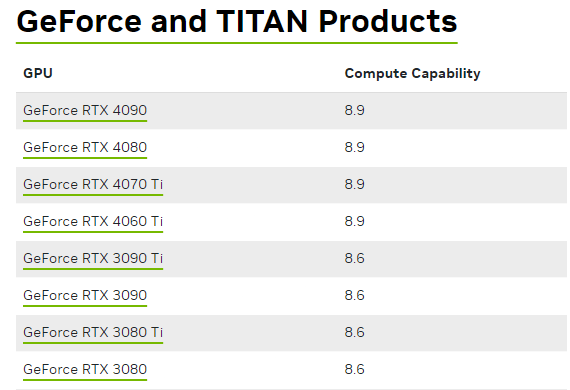Click the 8.9 value for RTX 4070 Ti
This screenshot has width=570, height=390.
[x=354, y=185]
